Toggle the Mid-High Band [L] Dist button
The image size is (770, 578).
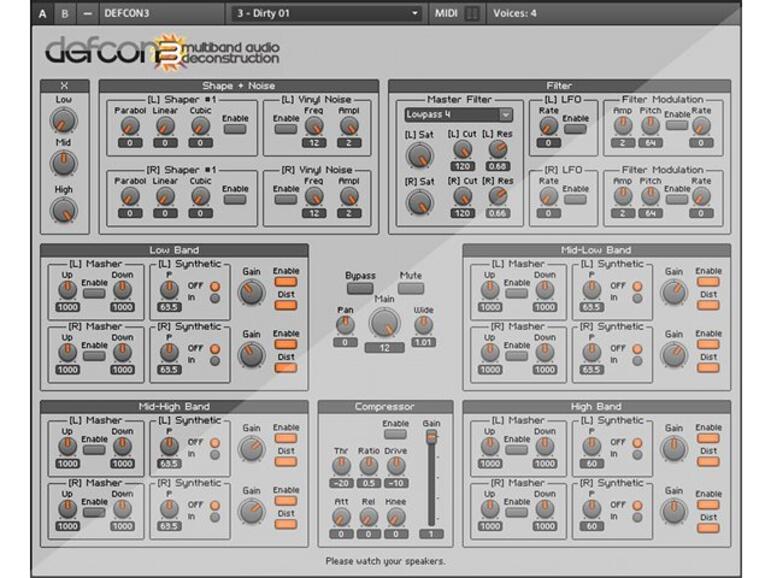click(x=285, y=462)
